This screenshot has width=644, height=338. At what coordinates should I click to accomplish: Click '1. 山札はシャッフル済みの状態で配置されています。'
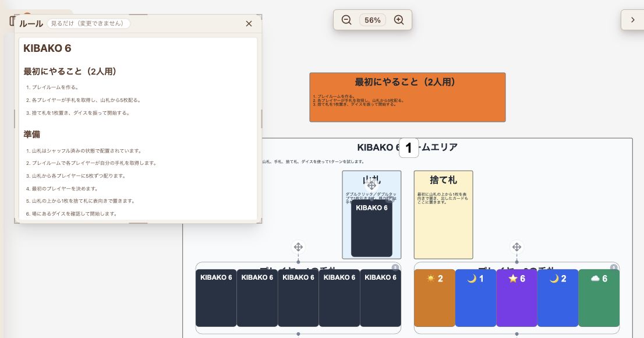coord(84,150)
